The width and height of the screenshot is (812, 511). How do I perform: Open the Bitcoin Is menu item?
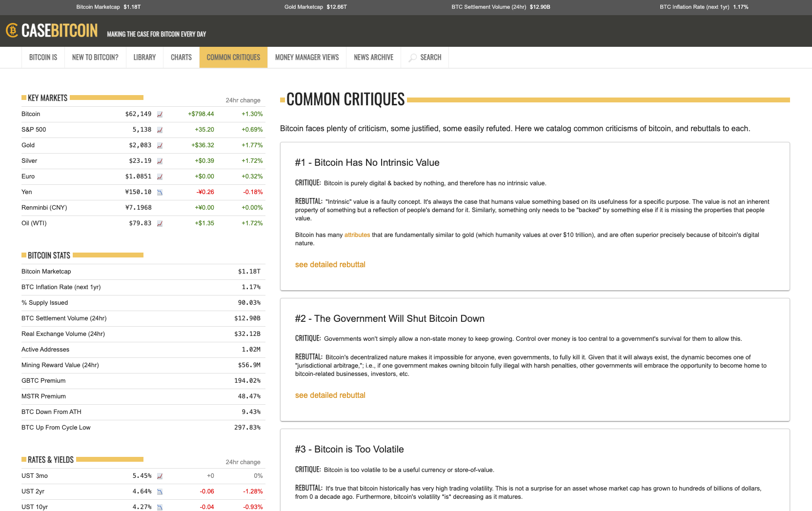43,58
